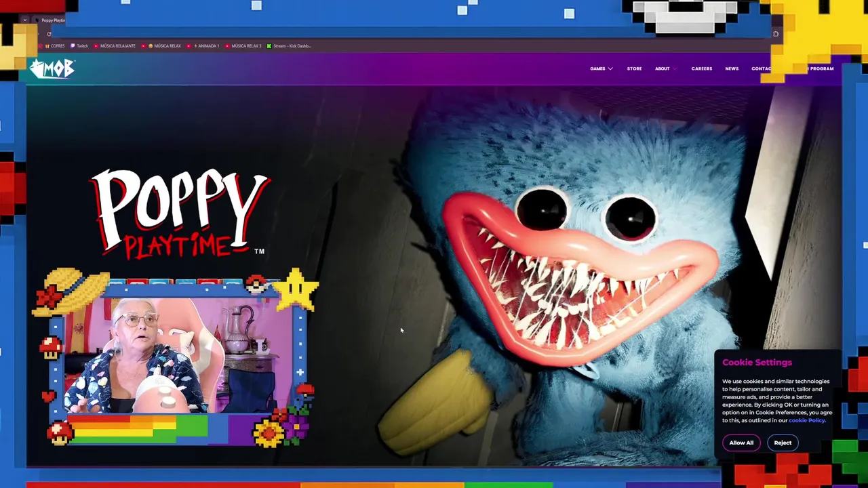
Task: Open the CAREERS navigation link
Action: pos(701,68)
